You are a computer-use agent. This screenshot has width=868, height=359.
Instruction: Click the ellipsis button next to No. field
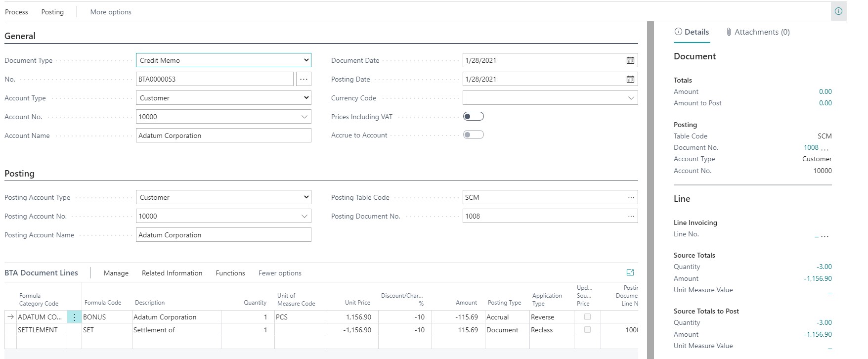tap(304, 79)
